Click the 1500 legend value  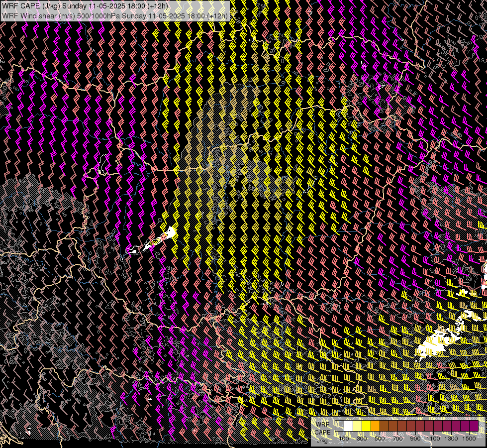coord(469,439)
